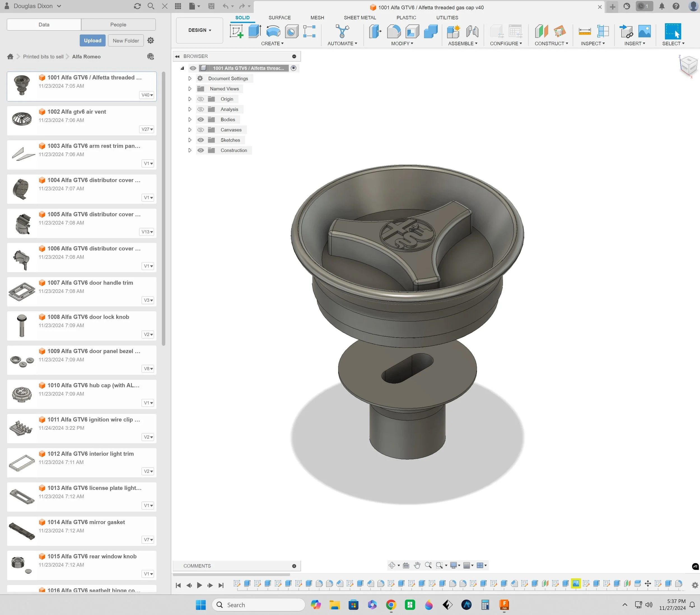Viewport: 700px width, 615px height.
Task: Select the New Component tool
Action: pos(453,32)
